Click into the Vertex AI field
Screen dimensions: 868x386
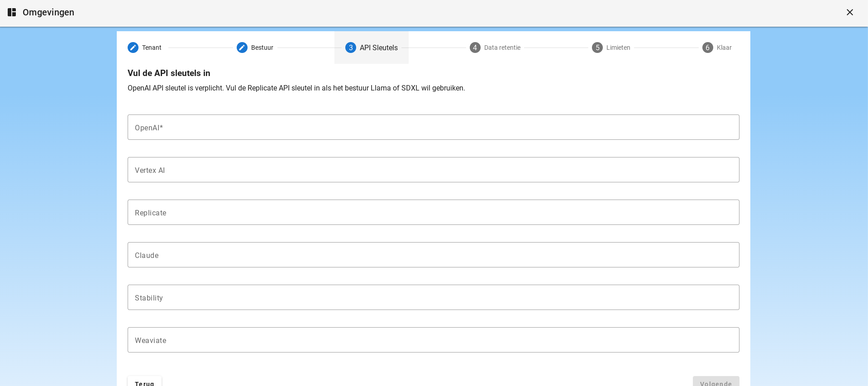coord(433,170)
